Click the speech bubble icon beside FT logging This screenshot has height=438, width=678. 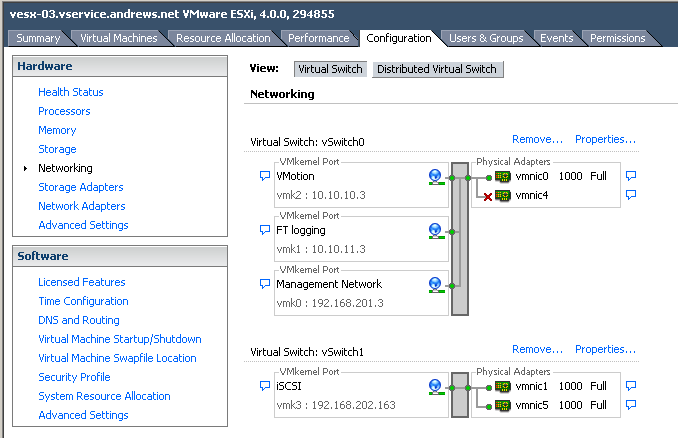[265, 230]
